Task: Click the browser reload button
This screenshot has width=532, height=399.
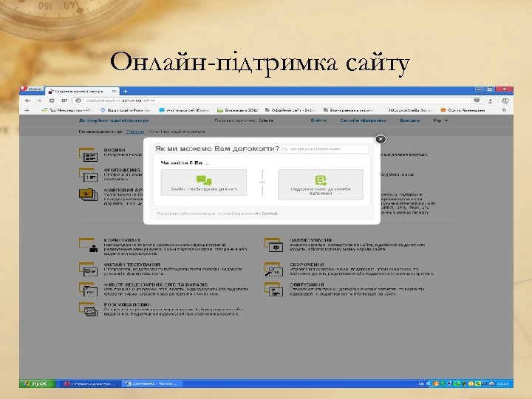Action: pos(52,100)
